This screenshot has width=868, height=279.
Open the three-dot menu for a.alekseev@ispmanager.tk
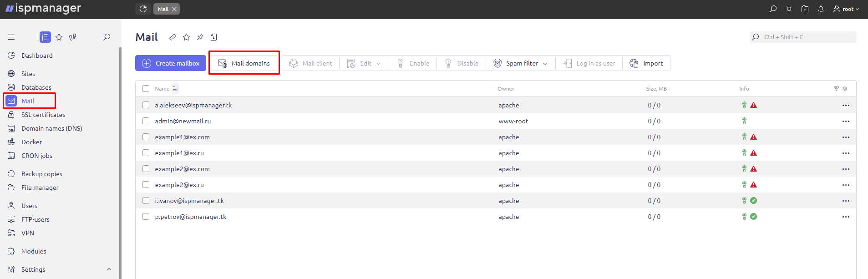(846, 105)
